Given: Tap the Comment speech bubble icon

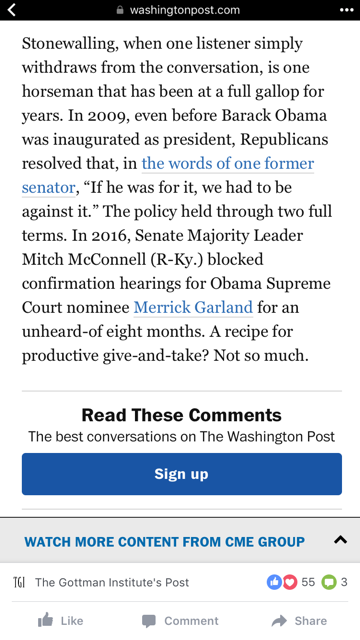Looking at the screenshot, I should (149, 621).
